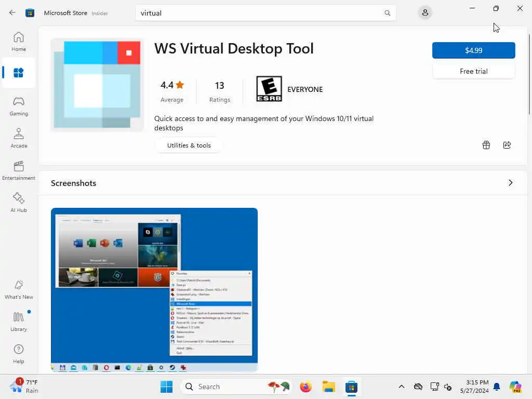Open Firefox from the taskbar
Screen dimensions: 532x399
[x=305, y=387]
